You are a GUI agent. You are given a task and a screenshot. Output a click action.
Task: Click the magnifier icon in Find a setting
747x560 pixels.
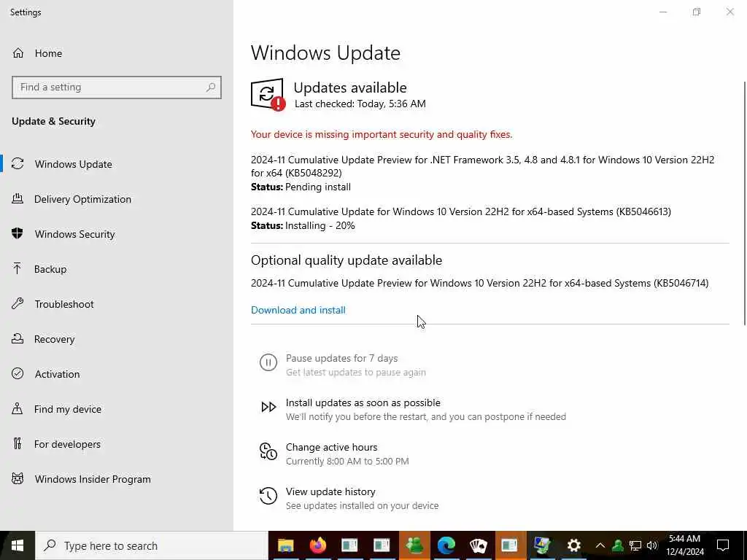(211, 87)
